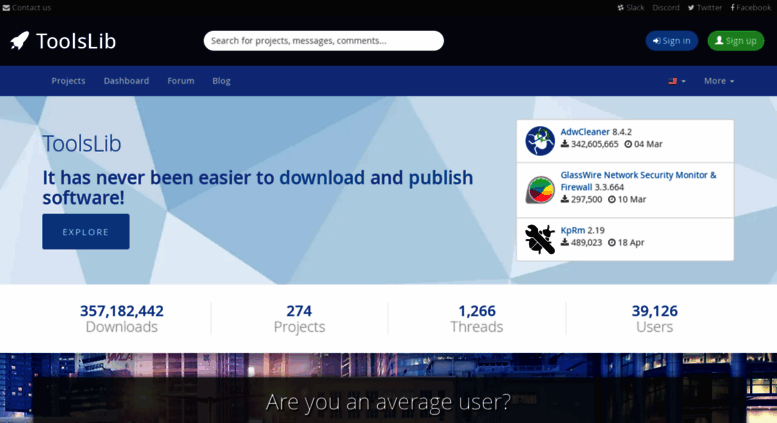Open the KpRm project link

(x=573, y=230)
